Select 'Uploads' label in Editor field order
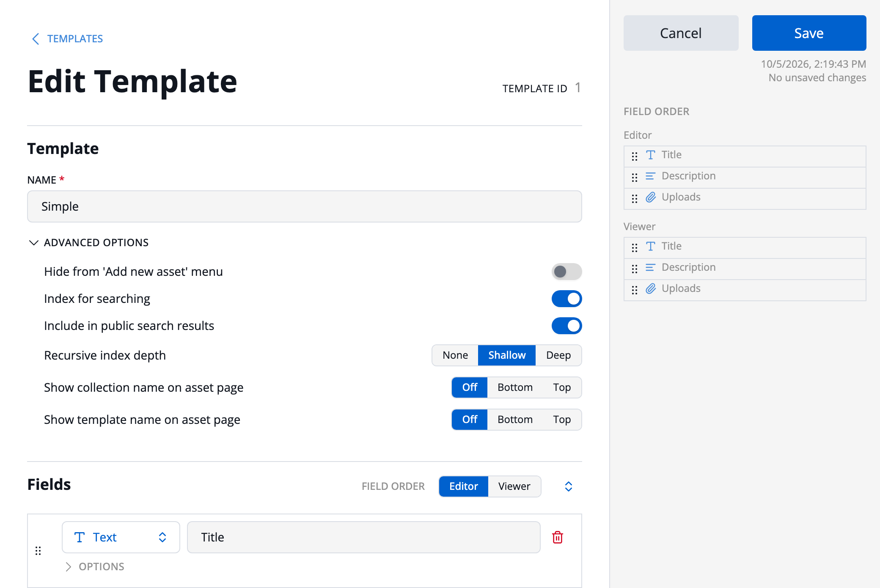 tap(681, 197)
